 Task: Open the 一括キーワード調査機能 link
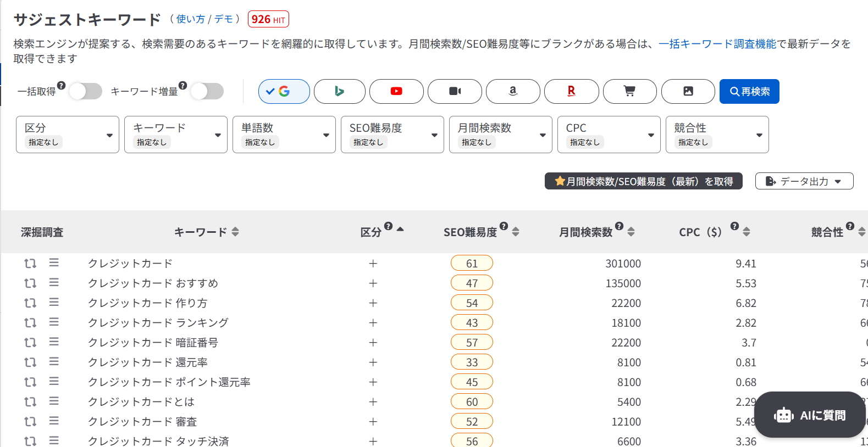[x=717, y=44]
